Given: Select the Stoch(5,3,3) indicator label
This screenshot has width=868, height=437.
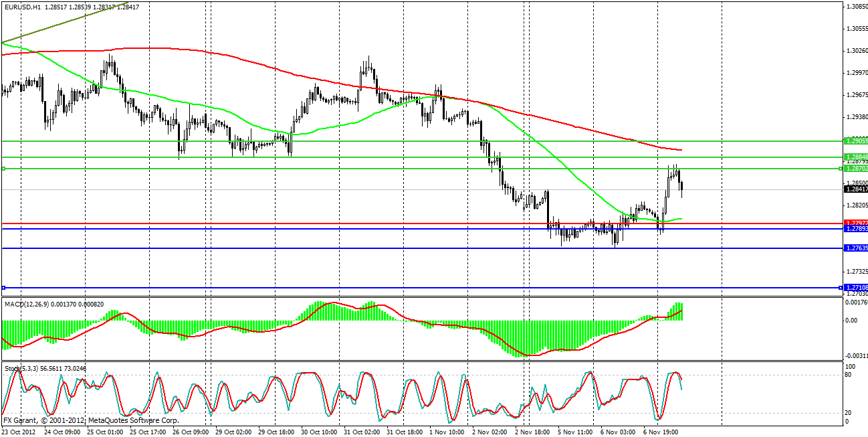Looking at the screenshot, I should pos(19,369).
